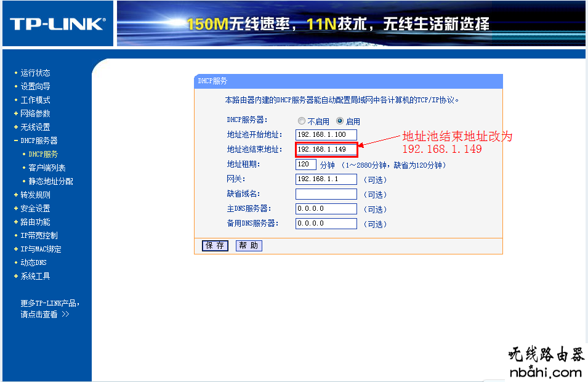Click the empty 缺省域名 input field
Viewport: 588px width, 382px height.
click(x=326, y=194)
